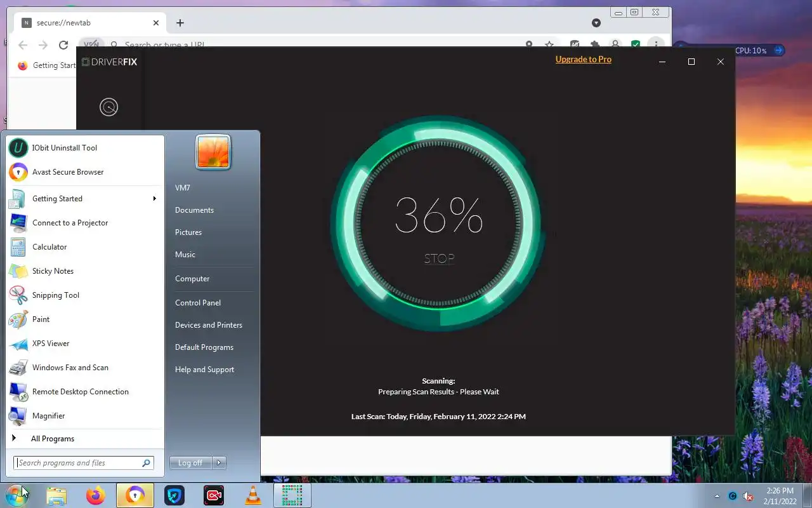
Task: Click the DriverFix logo
Action: 110,62
